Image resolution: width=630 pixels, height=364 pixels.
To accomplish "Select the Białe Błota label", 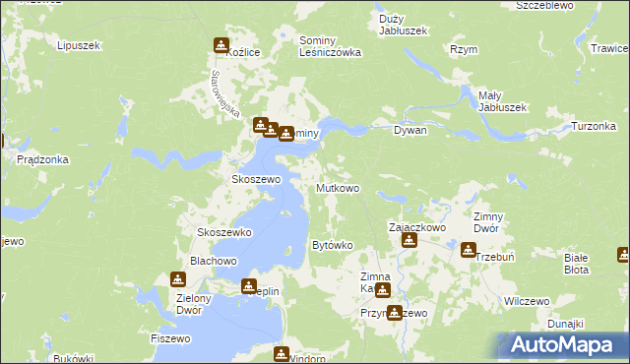I will click(x=576, y=264).
